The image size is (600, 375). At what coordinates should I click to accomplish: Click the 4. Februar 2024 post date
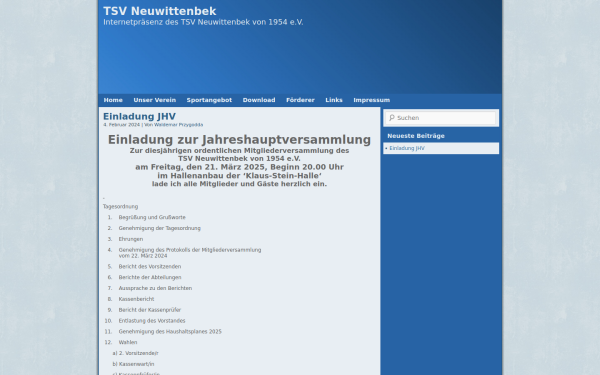(121, 125)
